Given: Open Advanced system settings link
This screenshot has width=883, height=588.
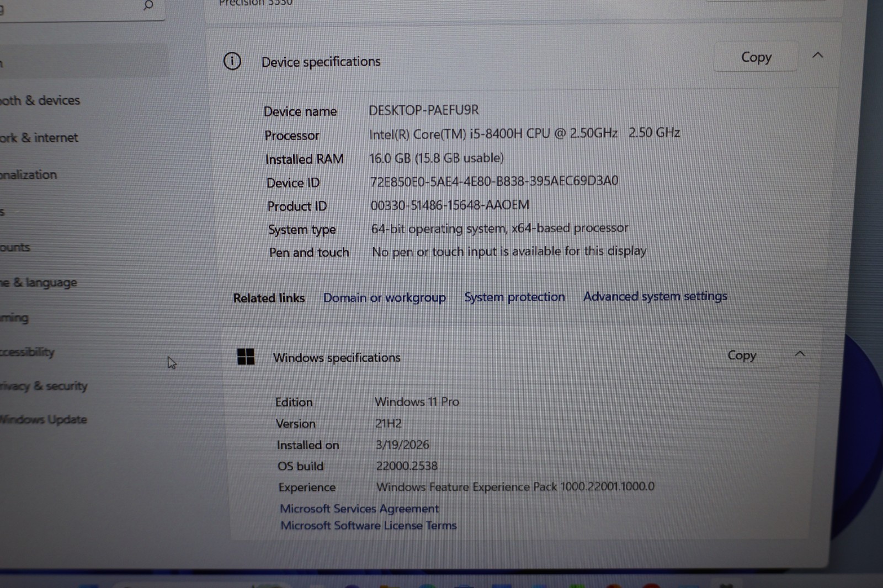Looking at the screenshot, I should pos(655,296).
